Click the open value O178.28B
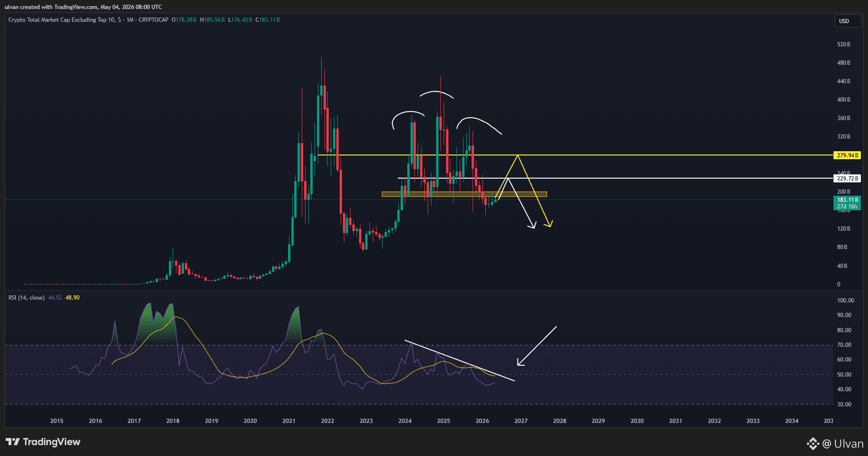 tap(184, 20)
